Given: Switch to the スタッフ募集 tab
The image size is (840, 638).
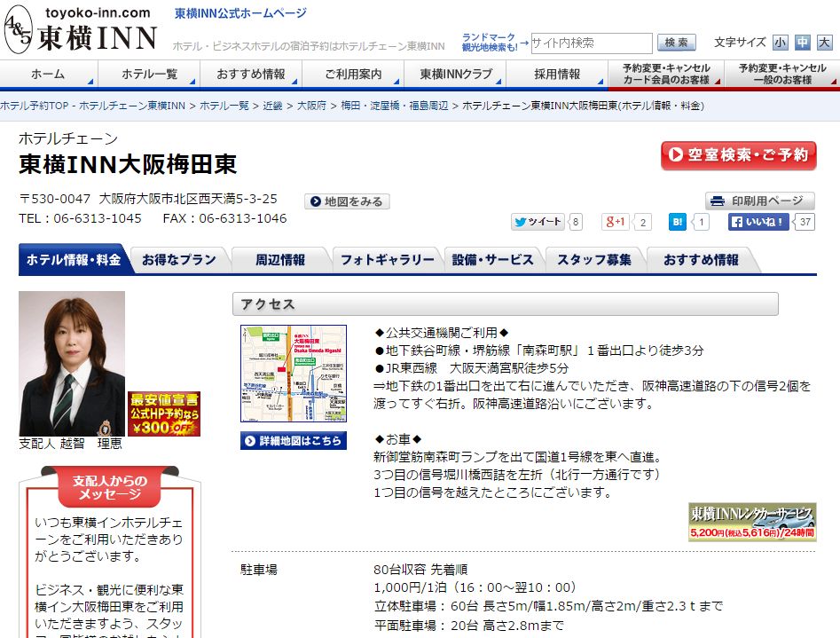Looking at the screenshot, I should tap(594, 259).
